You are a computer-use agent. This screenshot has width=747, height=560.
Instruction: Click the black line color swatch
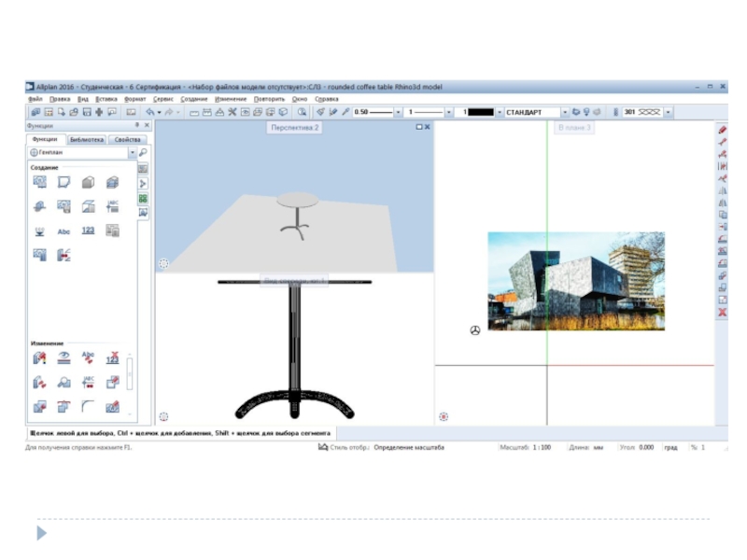[x=480, y=112]
